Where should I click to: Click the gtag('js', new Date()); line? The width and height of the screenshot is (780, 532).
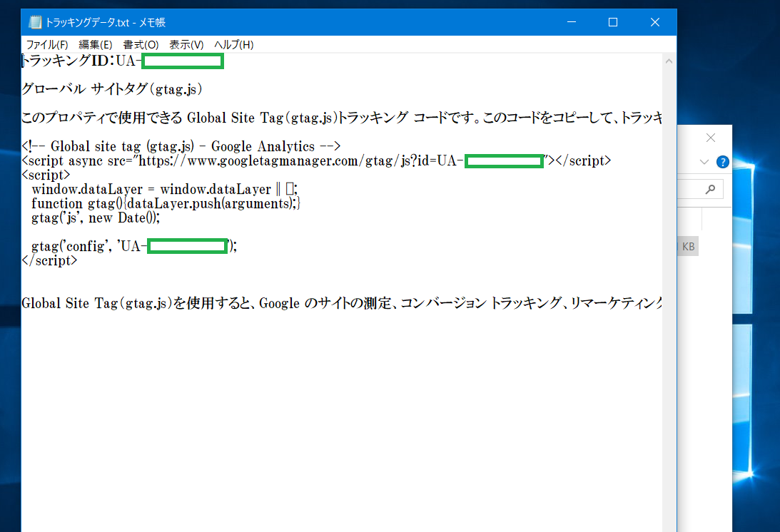(x=96, y=218)
